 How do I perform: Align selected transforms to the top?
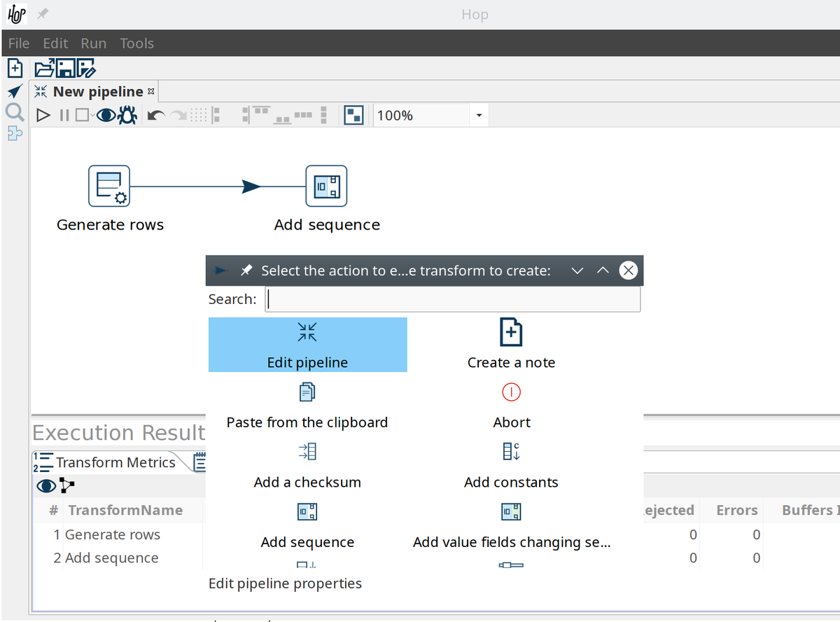pos(262,112)
